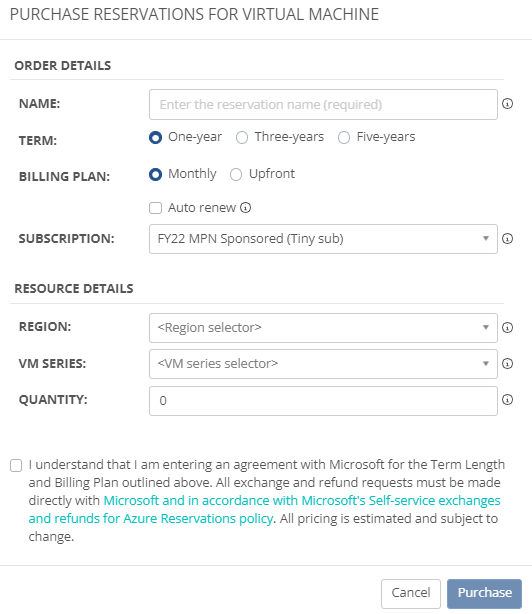Click the reservation name input field
532x614 pixels.
coord(323,105)
